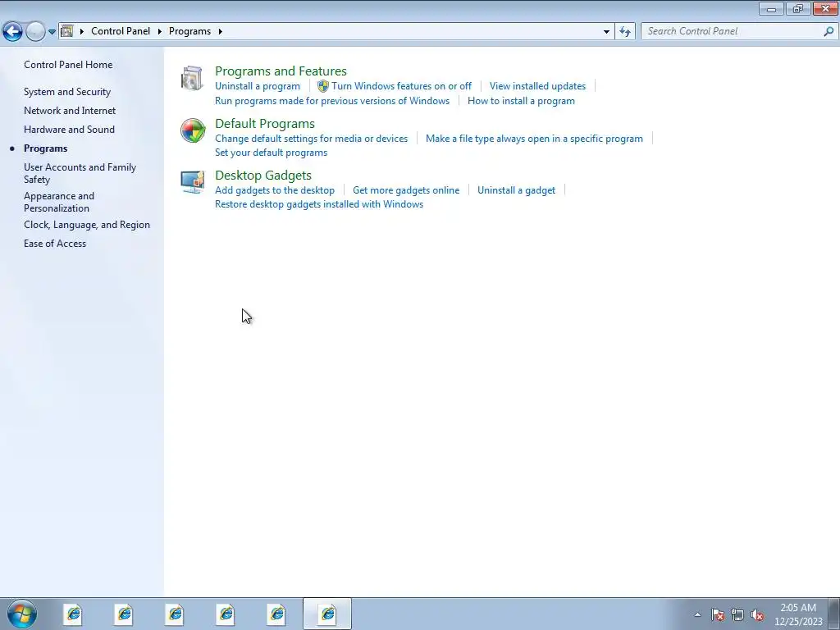The image size is (840, 630).
Task: Click Add gadgets to the desktop
Action: (x=275, y=190)
